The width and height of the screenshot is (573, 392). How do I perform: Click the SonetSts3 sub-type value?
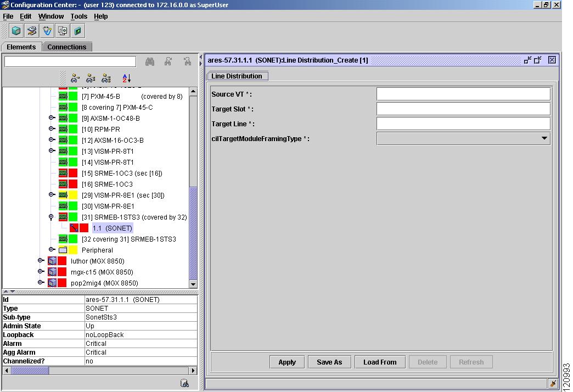pyautogui.click(x=101, y=317)
